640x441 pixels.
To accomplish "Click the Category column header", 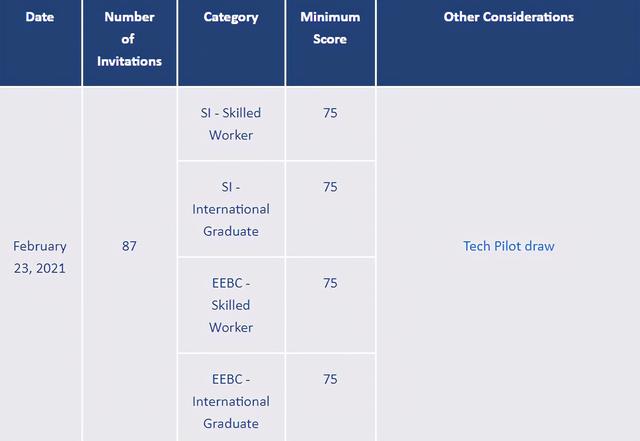I will click(x=231, y=17).
